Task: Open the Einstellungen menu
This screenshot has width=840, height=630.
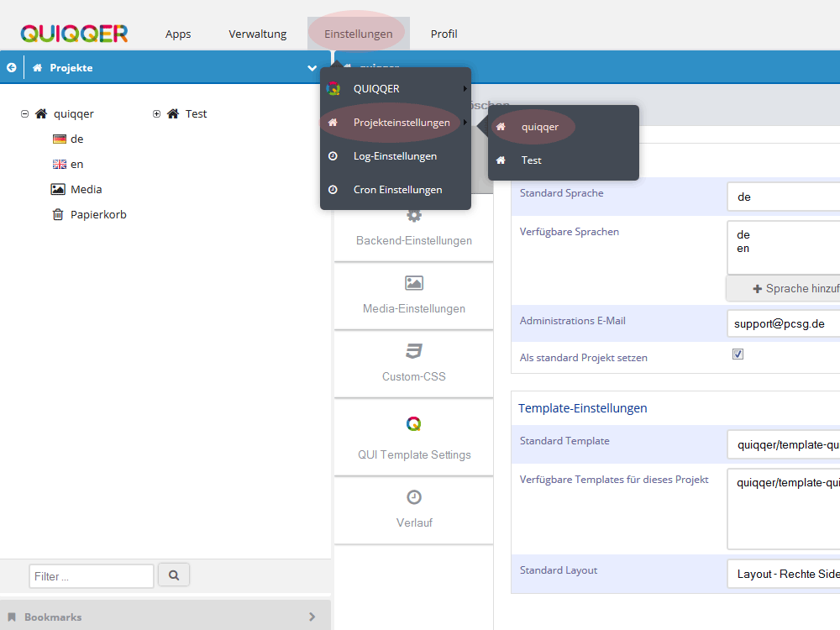Action: click(x=359, y=34)
